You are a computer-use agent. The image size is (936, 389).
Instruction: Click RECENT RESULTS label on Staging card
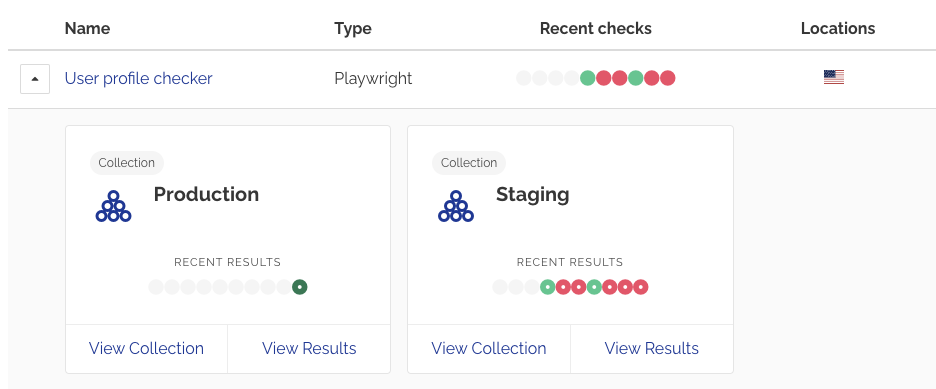point(570,263)
